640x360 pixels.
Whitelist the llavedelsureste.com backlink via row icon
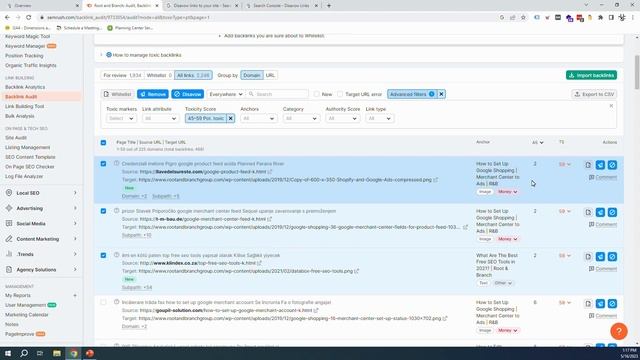tap(588, 165)
